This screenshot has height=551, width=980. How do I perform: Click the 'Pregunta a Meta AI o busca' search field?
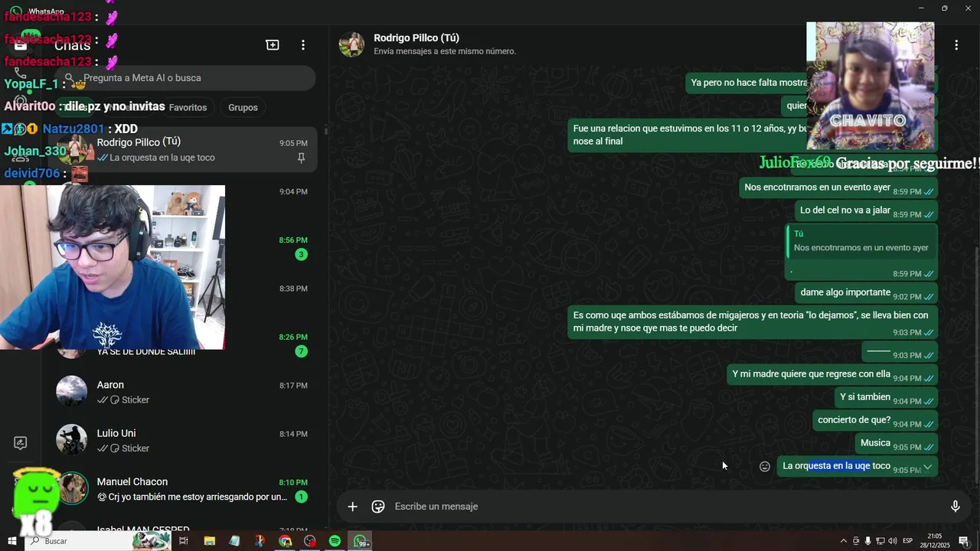click(185, 78)
